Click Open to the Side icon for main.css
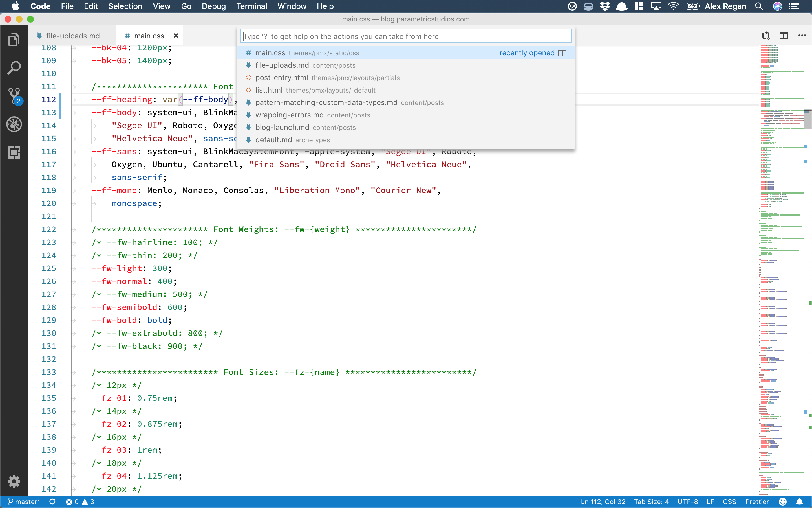Image resolution: width=812 pixels, height=508 pixels. tap(562, 53)
